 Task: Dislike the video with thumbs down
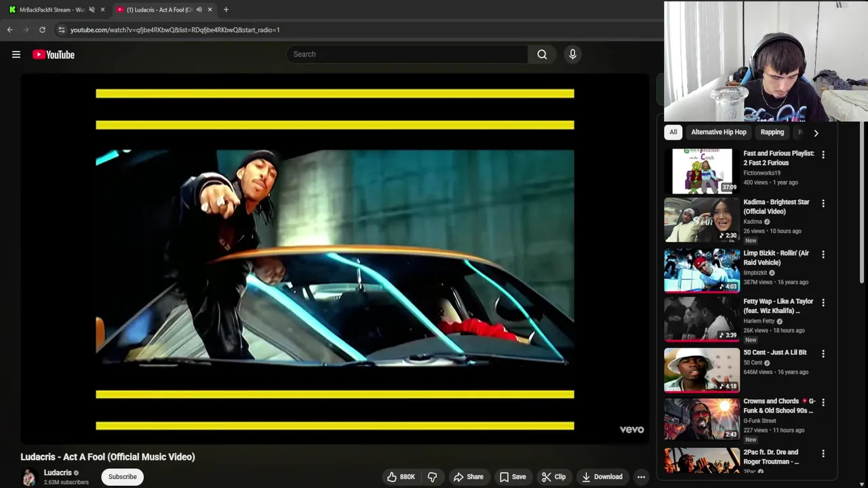pyautogui.click(x=433, y=476)
